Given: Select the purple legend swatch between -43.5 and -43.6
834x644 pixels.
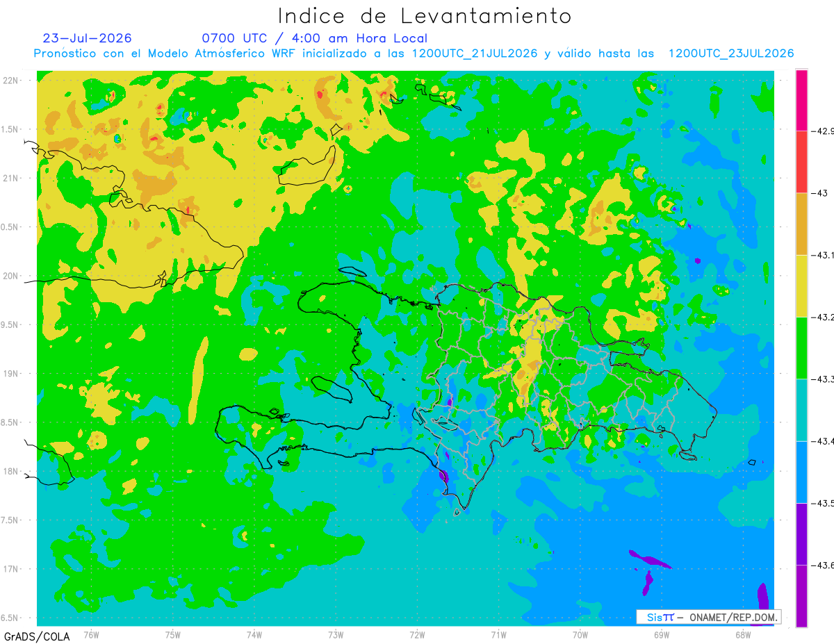Looking at the screenshot, I should [801, 534].
